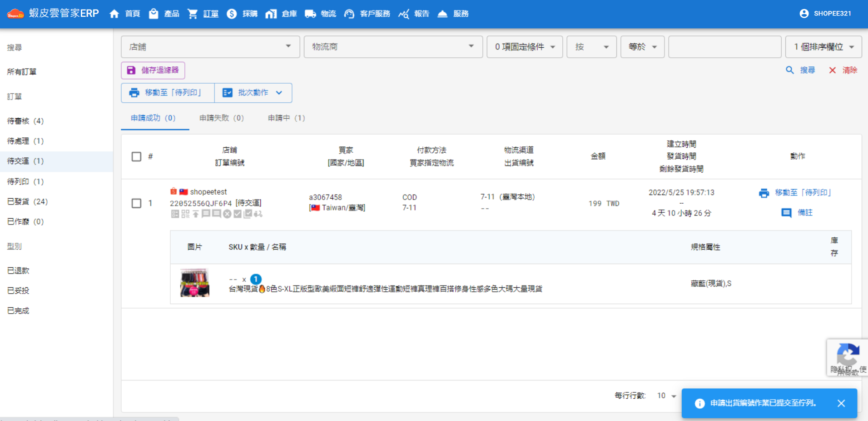Viewport: 868px width, 421px height.
Task: Tick the checkbox for order row 1
Action: [136, 203]
